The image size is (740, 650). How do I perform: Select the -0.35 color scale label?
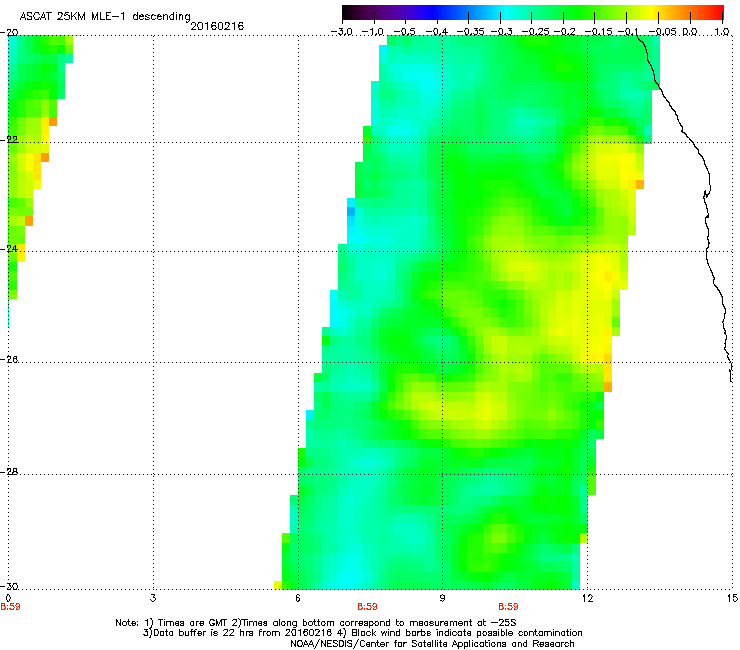(x=470, y=32)
